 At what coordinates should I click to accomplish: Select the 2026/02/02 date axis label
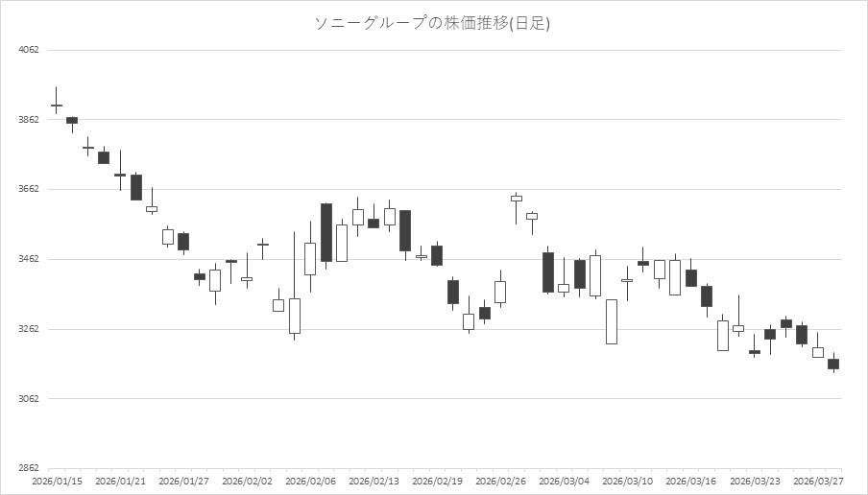247,482
